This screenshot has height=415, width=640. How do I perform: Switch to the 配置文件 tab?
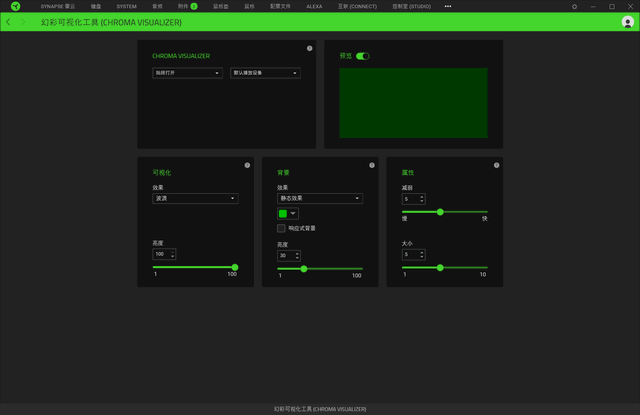(x=280, y=7)
